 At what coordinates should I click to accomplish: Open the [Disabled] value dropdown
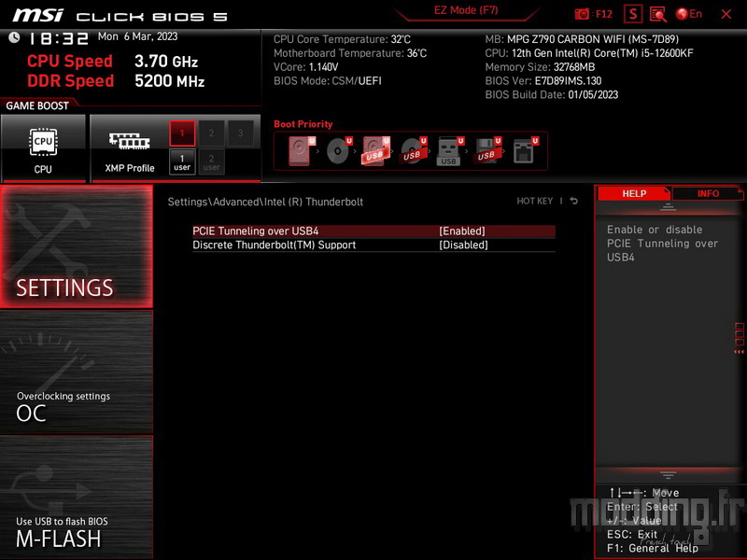coord(463,245)
